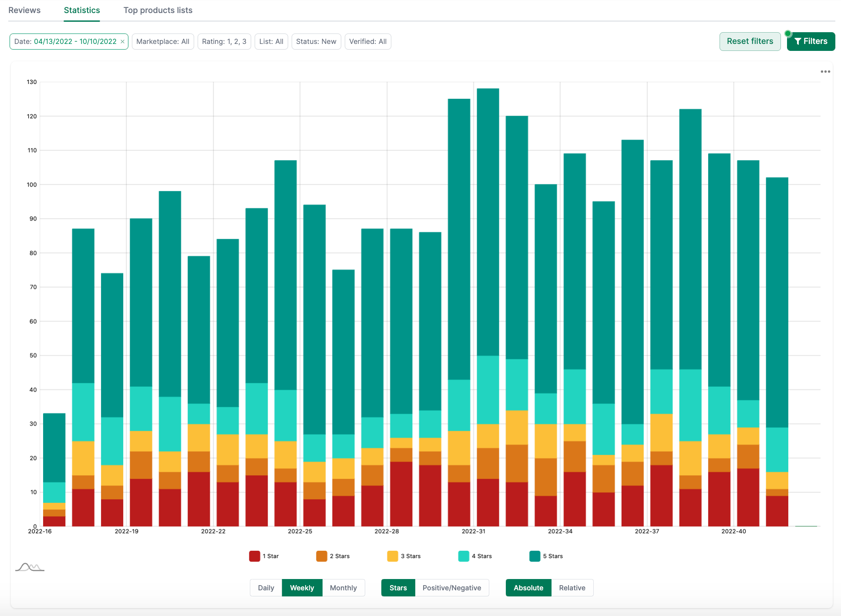This screenshot has width=841, height=616.
Task: Switch to the Reviews tab
Action: 24,10
